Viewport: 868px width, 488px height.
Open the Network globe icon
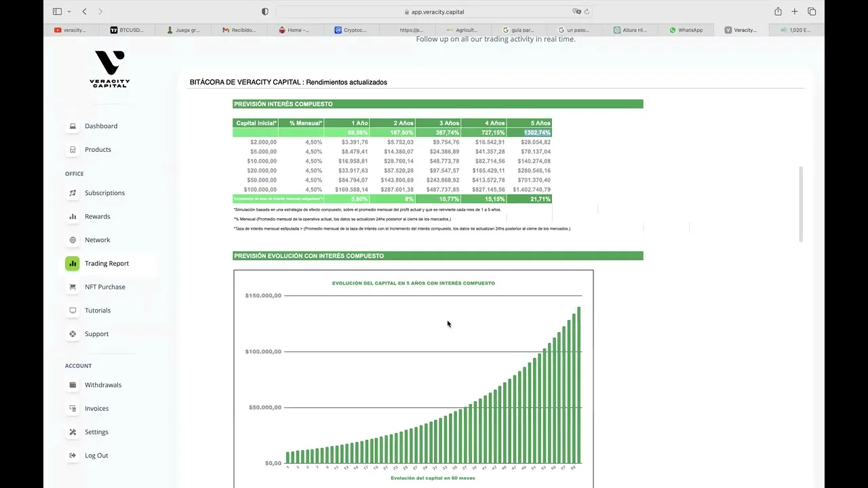[x=73, y=240]
